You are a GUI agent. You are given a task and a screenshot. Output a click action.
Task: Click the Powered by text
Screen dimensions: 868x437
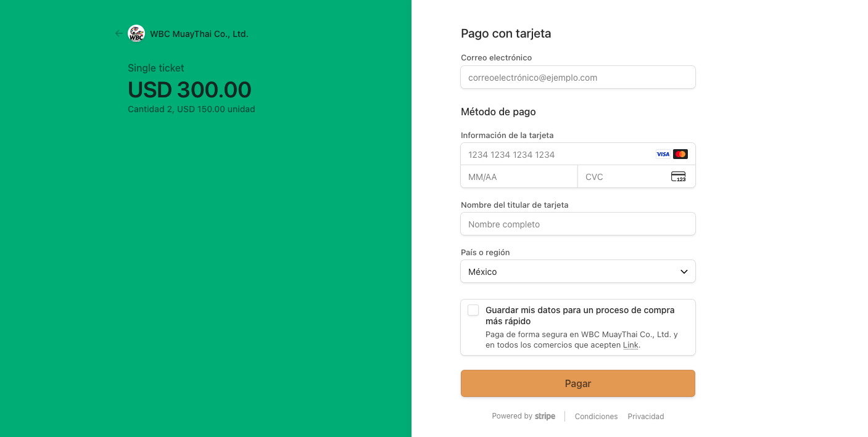click(512, 416)
